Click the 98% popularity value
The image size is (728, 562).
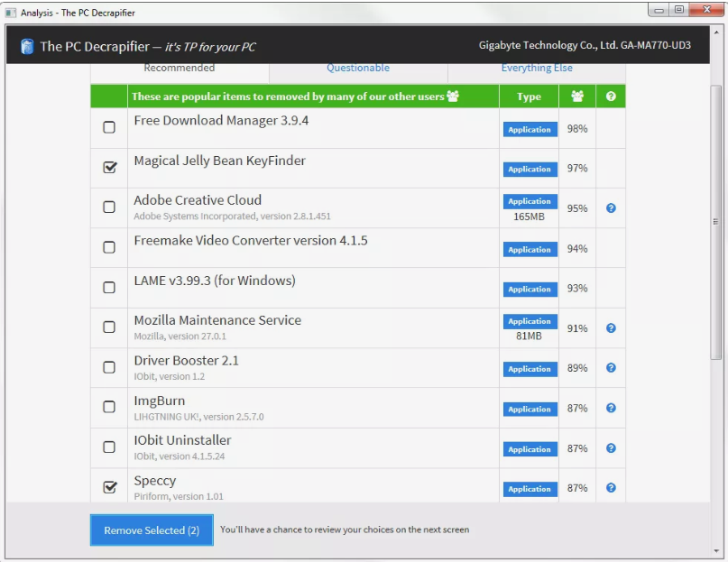tap(577, 129)
